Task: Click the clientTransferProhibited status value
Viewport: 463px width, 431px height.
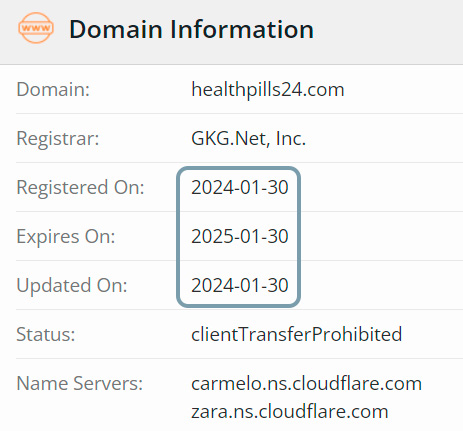Action: (x=297, y=334)
